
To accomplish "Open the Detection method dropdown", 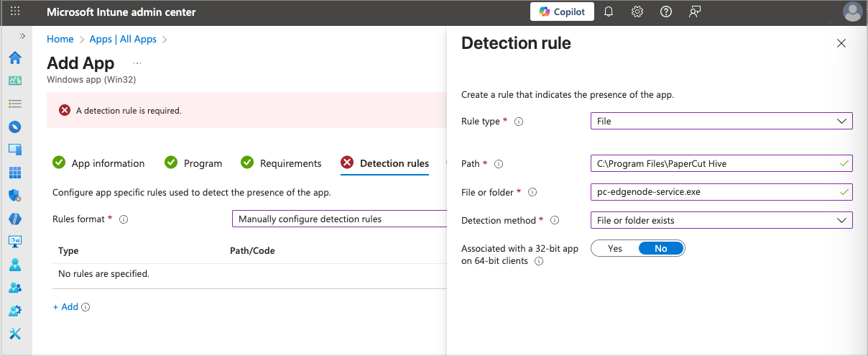I will (721, 220).
